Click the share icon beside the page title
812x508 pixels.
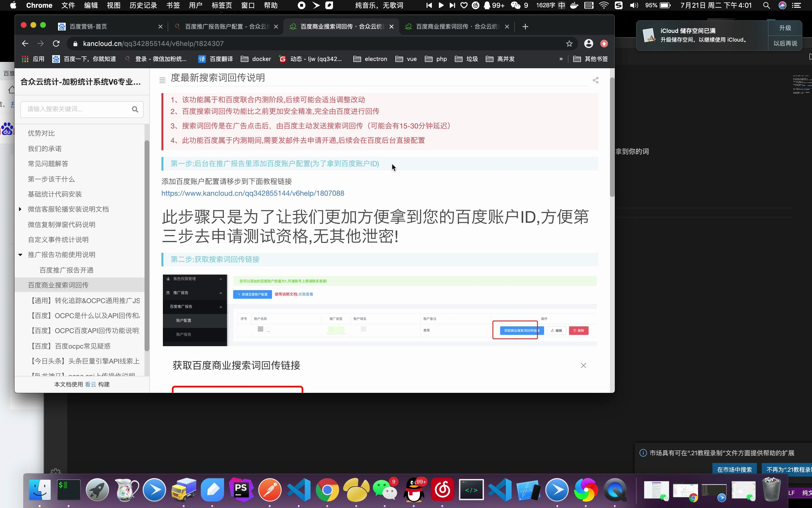click(595, 80)
